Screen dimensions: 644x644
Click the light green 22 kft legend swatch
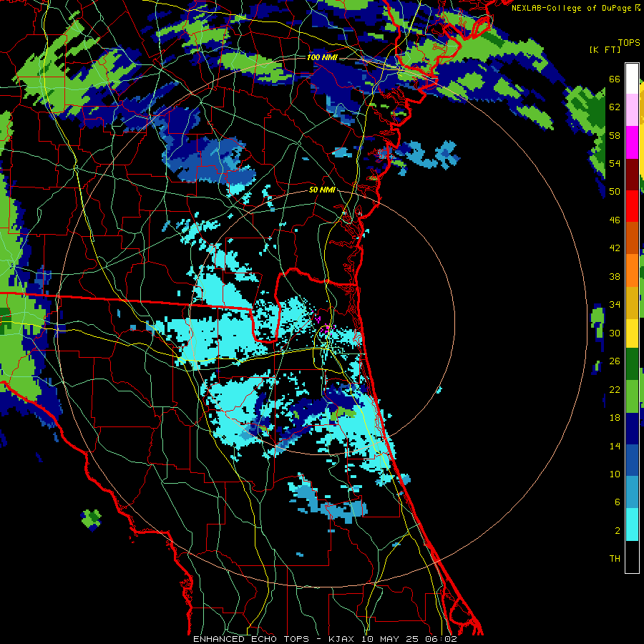(632, 396)
